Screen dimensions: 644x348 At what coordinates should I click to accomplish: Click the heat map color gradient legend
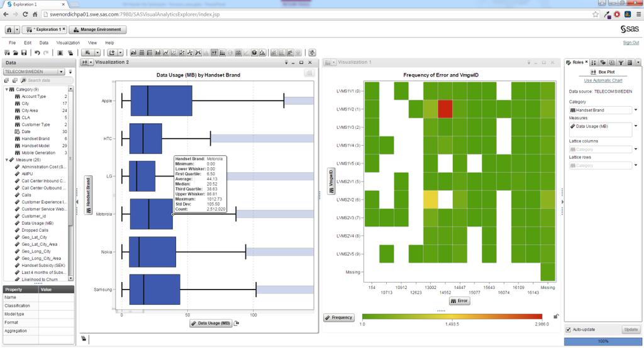[x=452, y=317]
